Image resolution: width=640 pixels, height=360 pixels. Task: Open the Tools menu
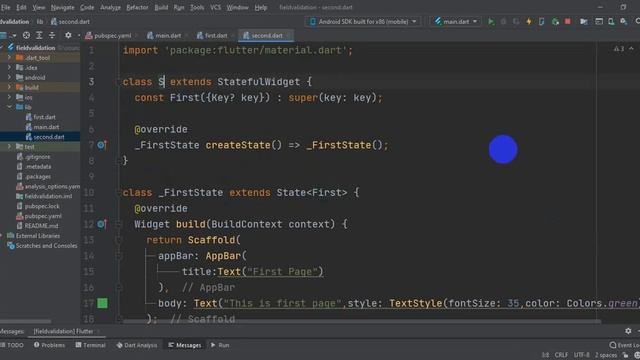click(x=197, y=7)
